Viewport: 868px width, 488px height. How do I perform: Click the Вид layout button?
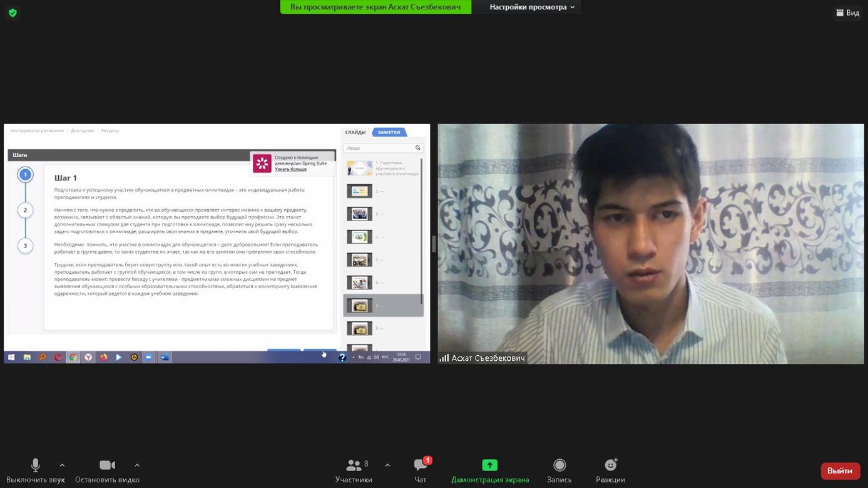(847, 13)
